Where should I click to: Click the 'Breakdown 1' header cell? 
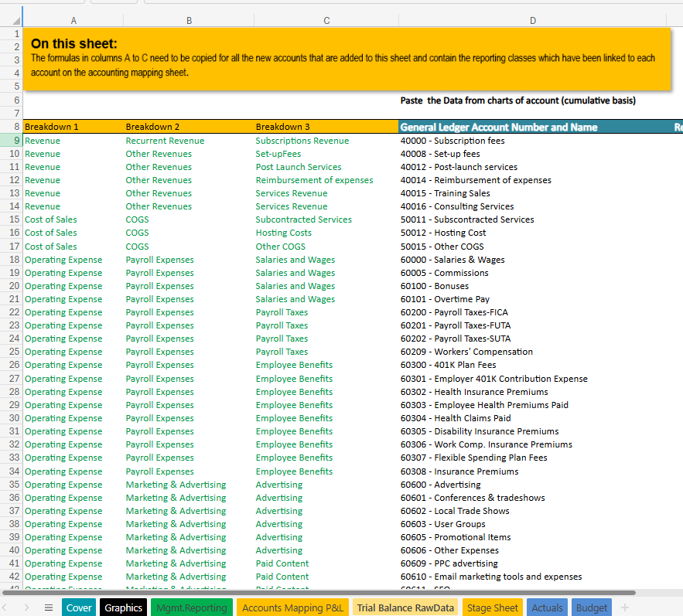pos(73,127)
